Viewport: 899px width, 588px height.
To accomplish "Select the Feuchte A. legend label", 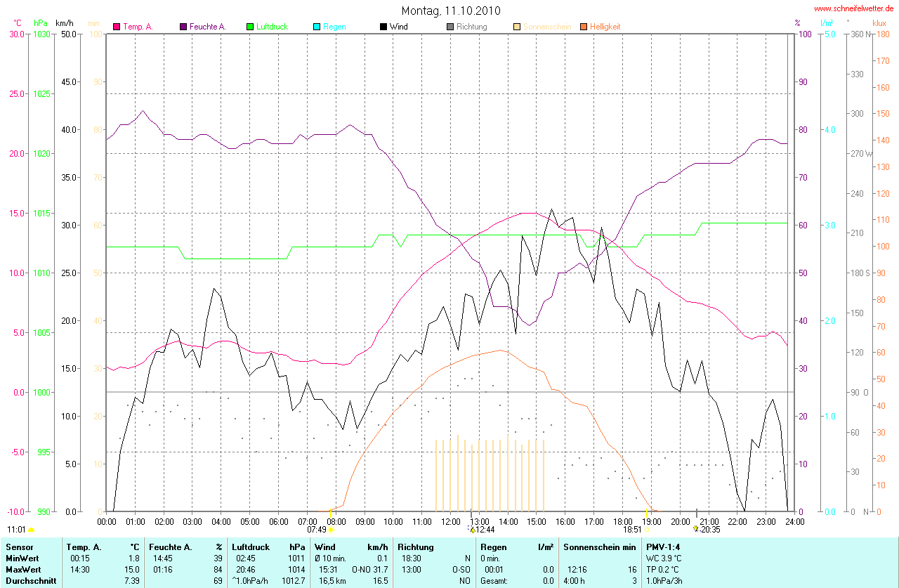I will pos(208,27).
